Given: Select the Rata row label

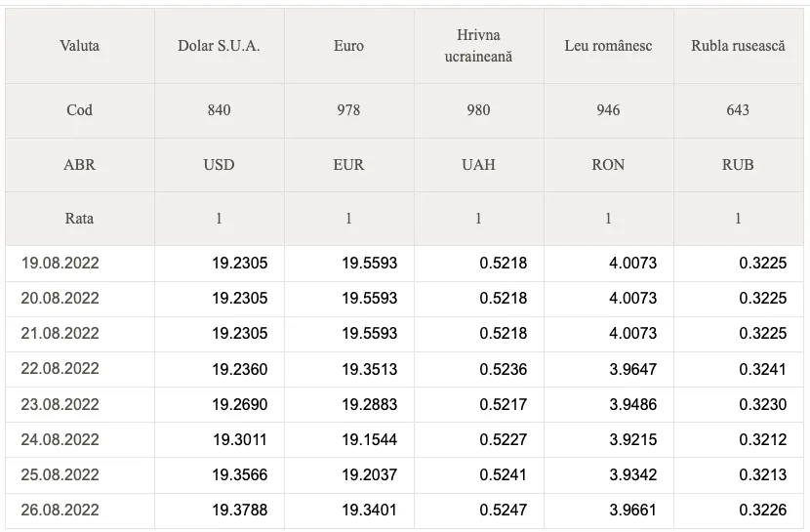Looking at the screenshot, I should pos(80,219).
